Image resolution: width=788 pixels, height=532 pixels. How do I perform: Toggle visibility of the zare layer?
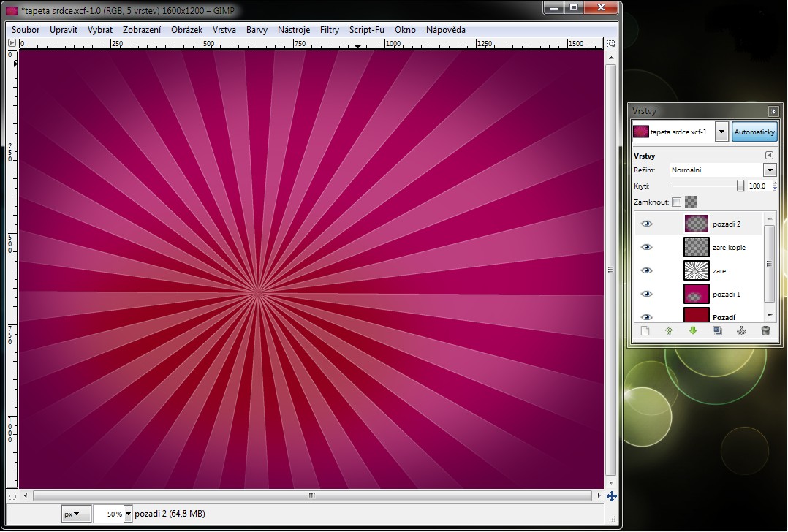point(647,270)
